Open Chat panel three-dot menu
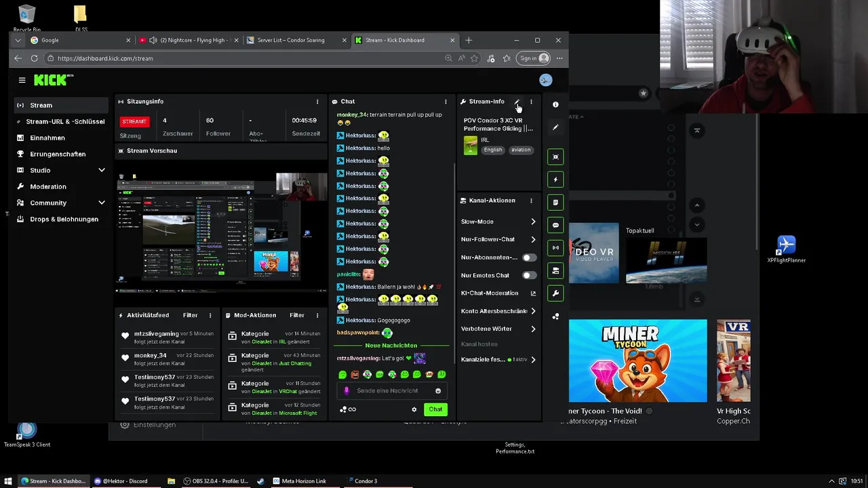The image size is (868, 488). point(446,102)
